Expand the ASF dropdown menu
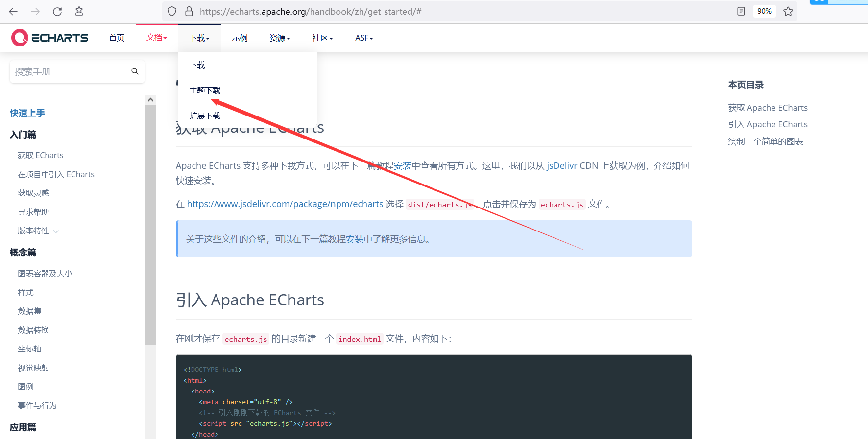Screen dimensions: 868x439 click(x=364, y=38)
